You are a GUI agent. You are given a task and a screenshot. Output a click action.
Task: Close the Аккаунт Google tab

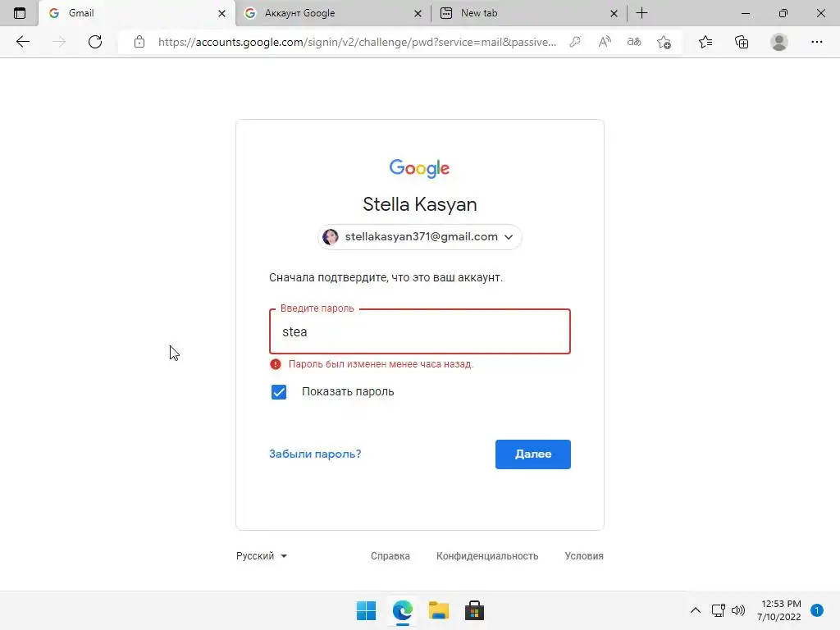pyautogui.click(x=418, y=13)
